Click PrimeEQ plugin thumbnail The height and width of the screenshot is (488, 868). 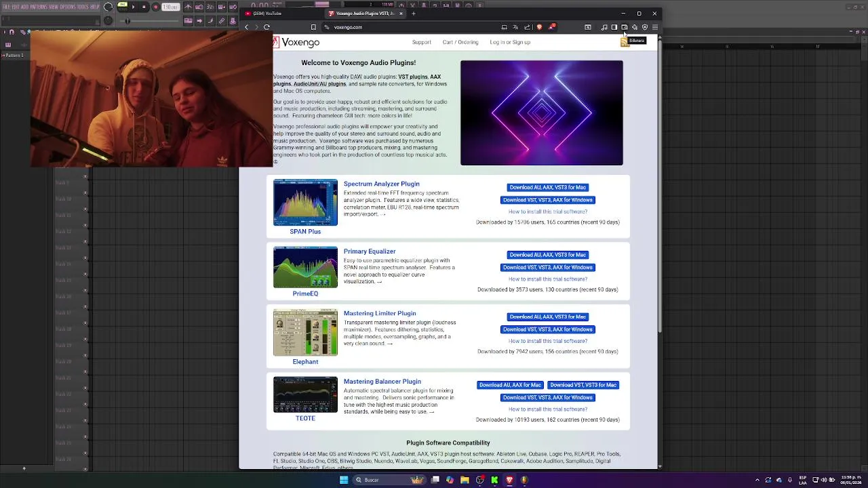point(305,267)
